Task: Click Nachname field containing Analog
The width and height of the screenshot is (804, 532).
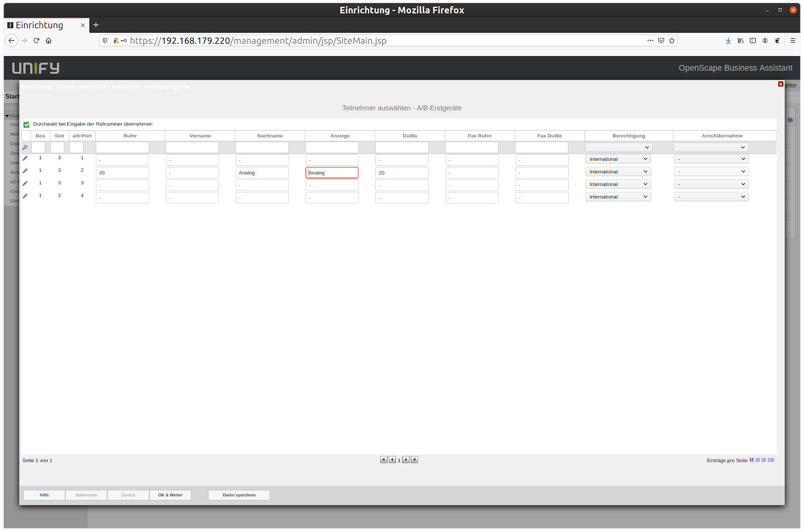Action: [262, 172]
